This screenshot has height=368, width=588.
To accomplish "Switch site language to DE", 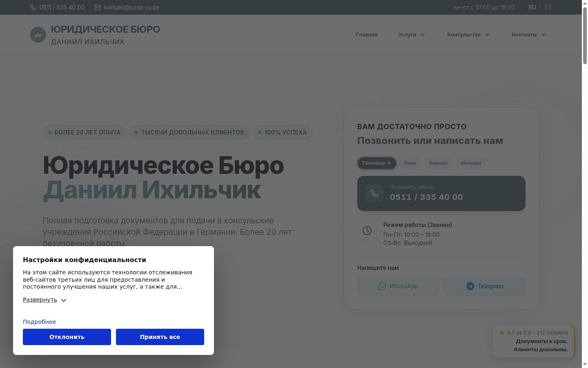I will [x=548, y=7].
